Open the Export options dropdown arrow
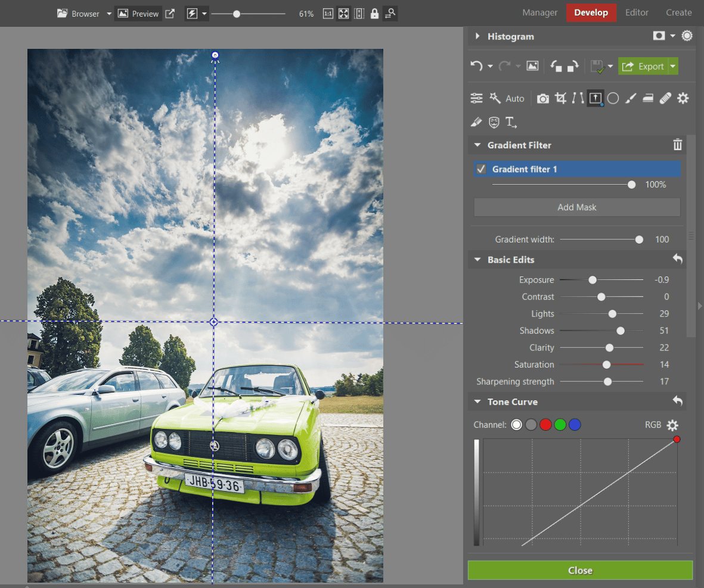This screenshot has width=704, height=588. (x=672, y=67)
